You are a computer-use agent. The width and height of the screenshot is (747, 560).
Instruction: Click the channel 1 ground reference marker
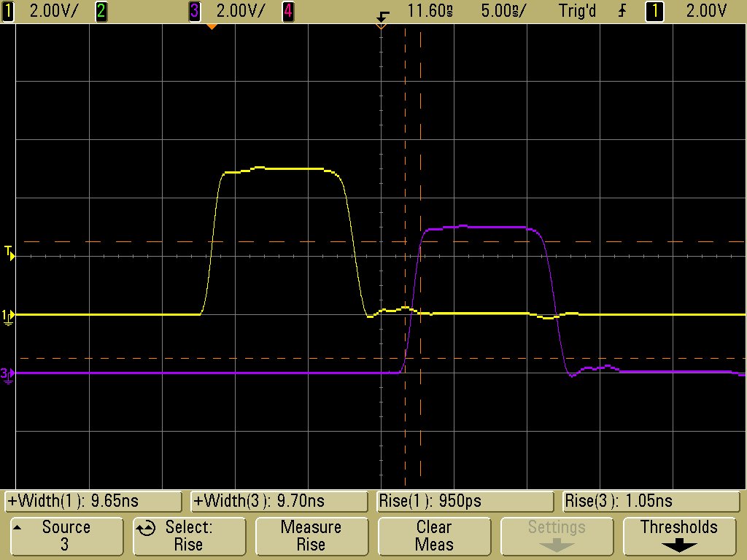coord(8,315)
